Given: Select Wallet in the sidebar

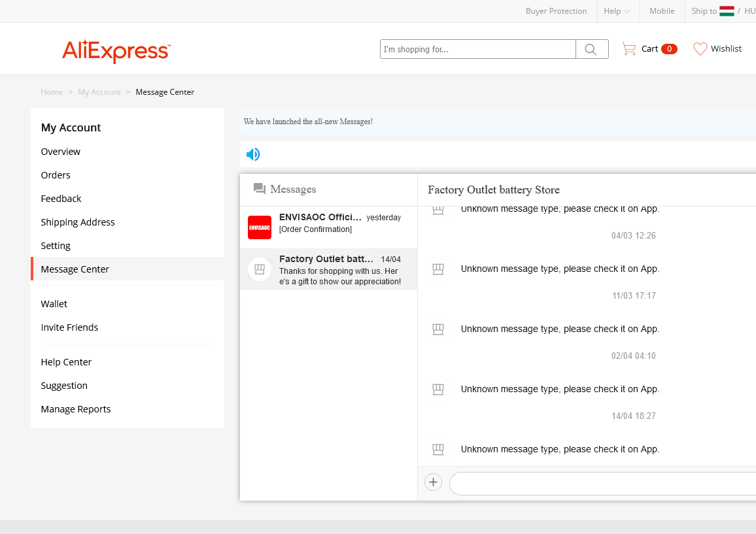Looking at the screenshot, I should tap(54, 304).
